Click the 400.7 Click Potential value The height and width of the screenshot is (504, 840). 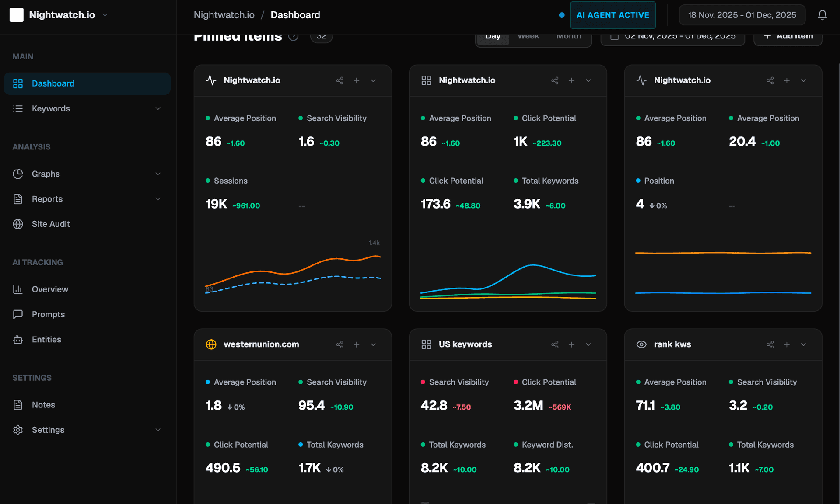coord(652,468)
